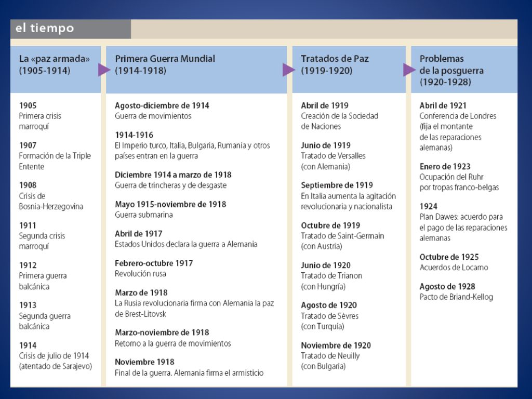Click the '1911' year entry
532x399 pixels.
click(28, 225)
